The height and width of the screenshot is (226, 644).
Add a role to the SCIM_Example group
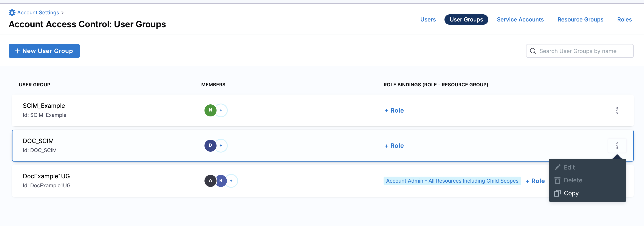click(394, 110)
